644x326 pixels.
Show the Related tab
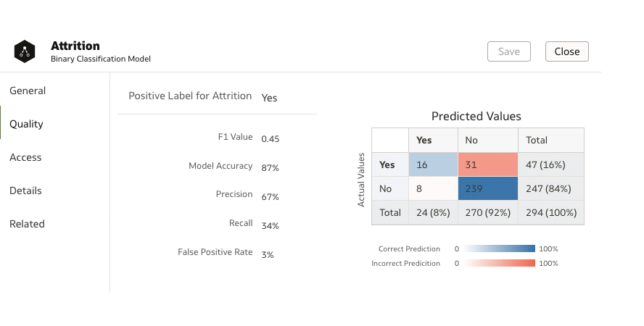(27, 224)
